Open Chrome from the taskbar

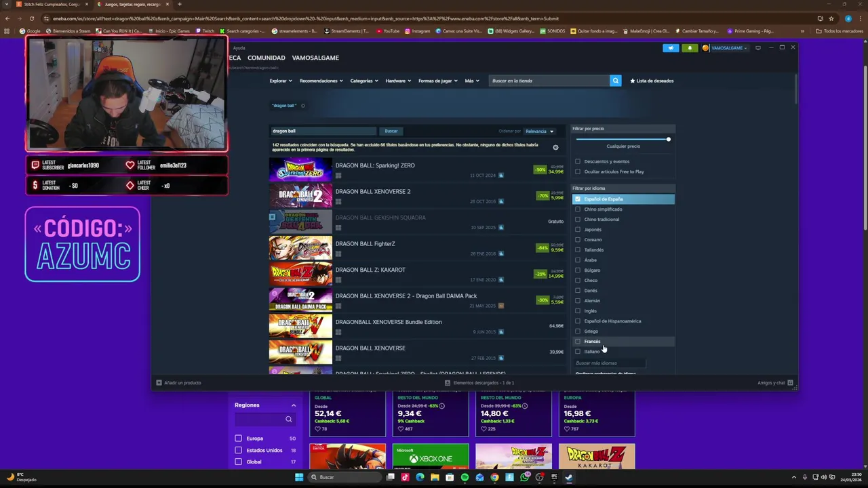[x=494, y=477]
